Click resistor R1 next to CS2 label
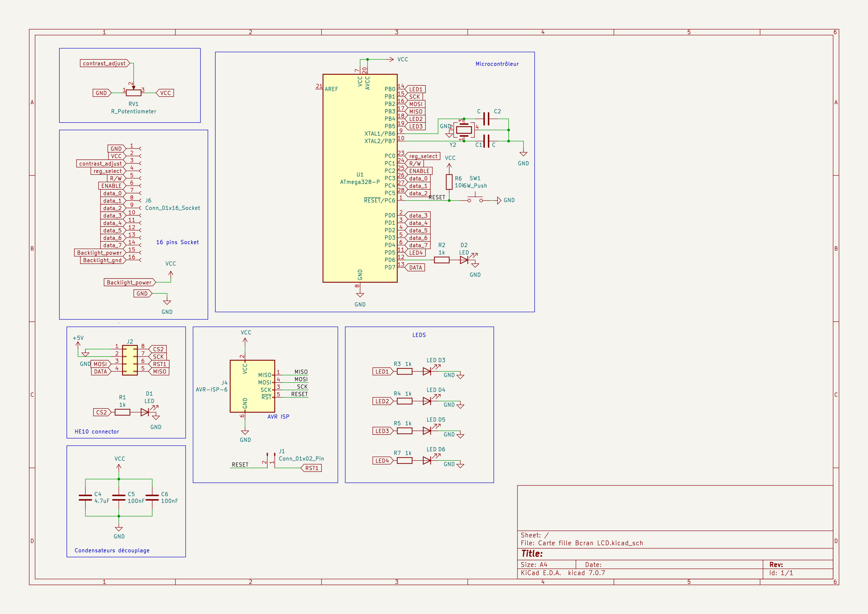 (x=122, y=412)
